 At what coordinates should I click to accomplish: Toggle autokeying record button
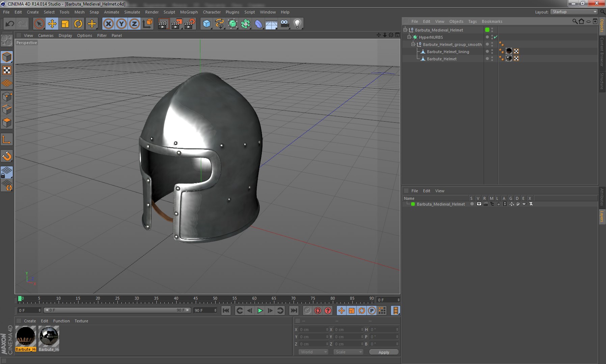[318, 310]
